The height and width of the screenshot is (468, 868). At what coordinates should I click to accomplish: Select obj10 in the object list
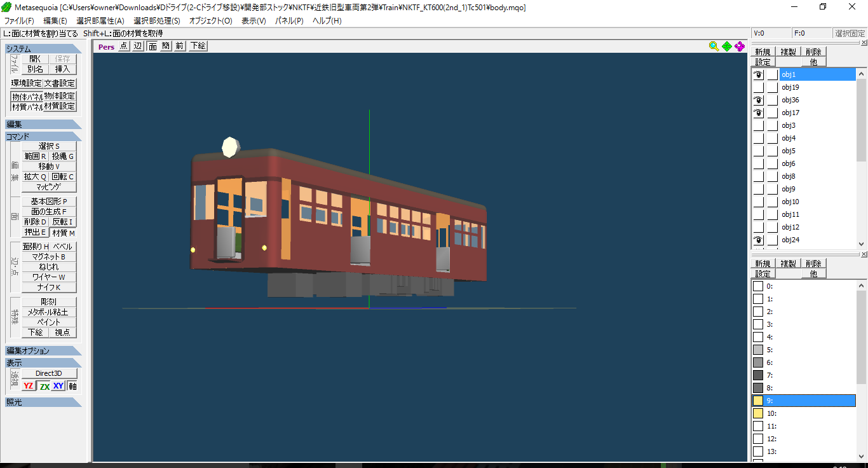click(x=818, y=202)
